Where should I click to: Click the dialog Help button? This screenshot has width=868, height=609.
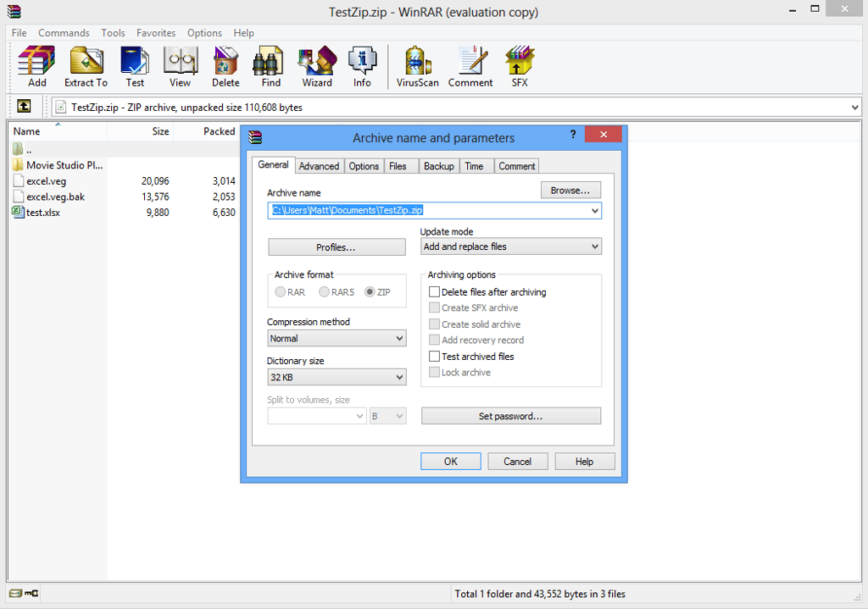click(585, 462)
